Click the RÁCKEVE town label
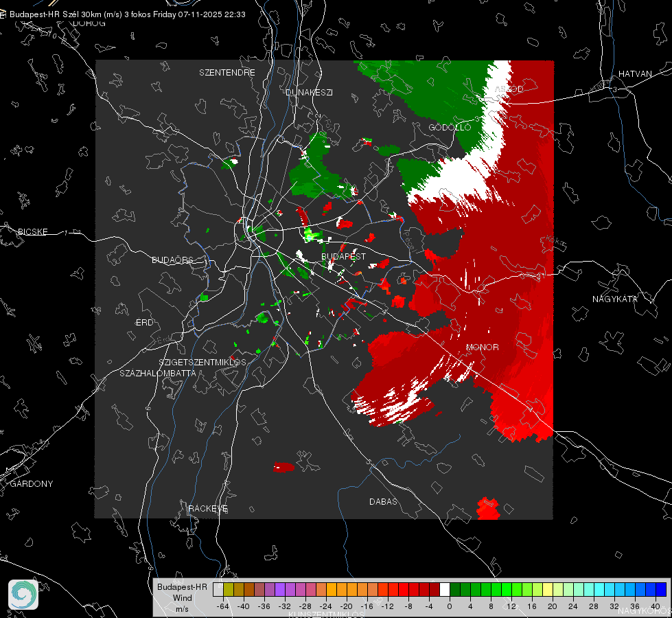The image size is (672, 618). click(208, 508)
